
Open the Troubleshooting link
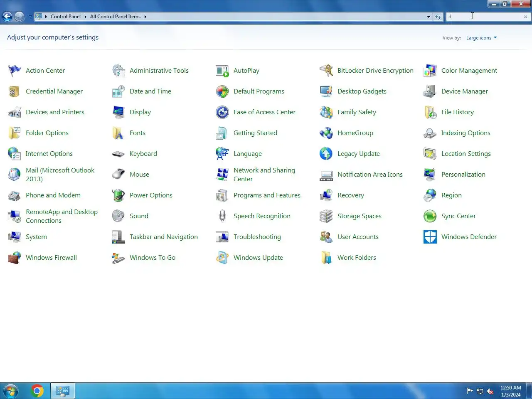(257, 237)
